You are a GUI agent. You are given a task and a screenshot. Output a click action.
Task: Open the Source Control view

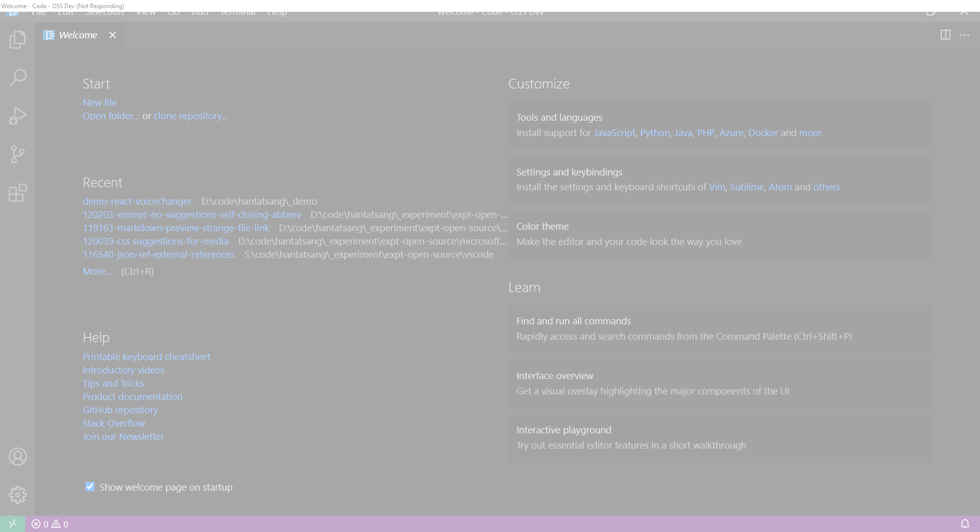[17, 154]
